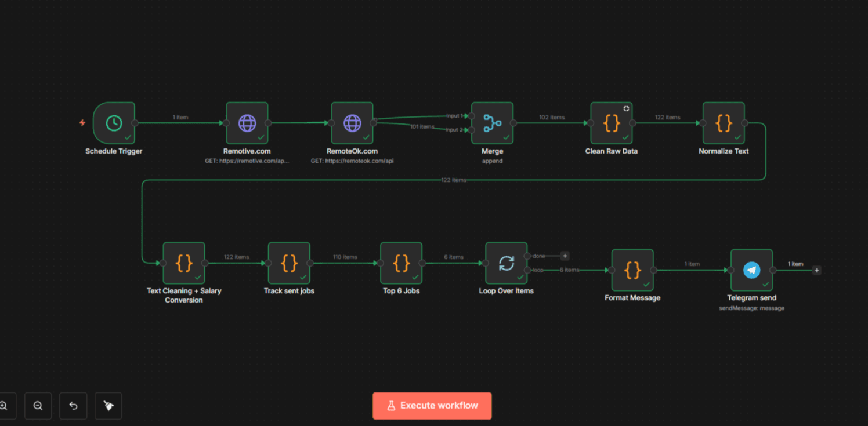The image size is (868, 426).
Task: Open the Top 6 Jobs node
Action: click(401, 263)
